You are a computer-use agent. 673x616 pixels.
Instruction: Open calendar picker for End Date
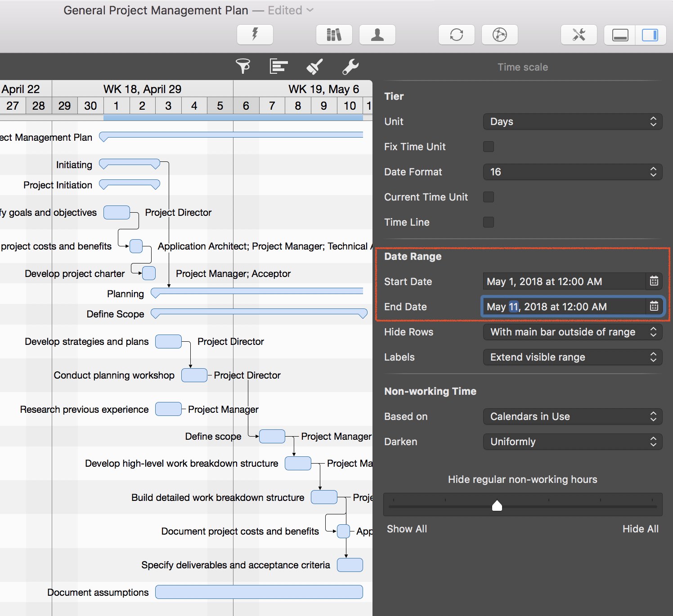[x=654, y=307]
